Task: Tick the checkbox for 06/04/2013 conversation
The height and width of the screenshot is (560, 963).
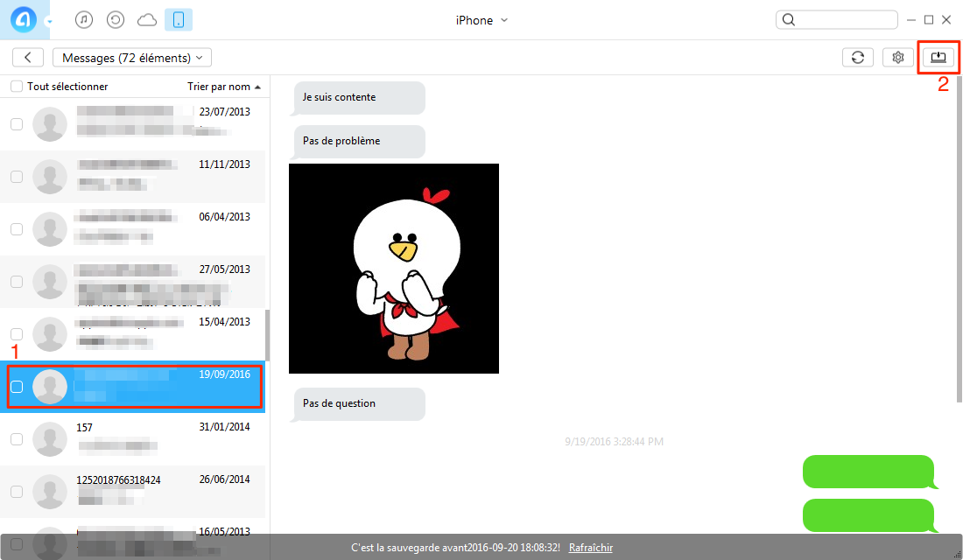Action: point(17,229)
